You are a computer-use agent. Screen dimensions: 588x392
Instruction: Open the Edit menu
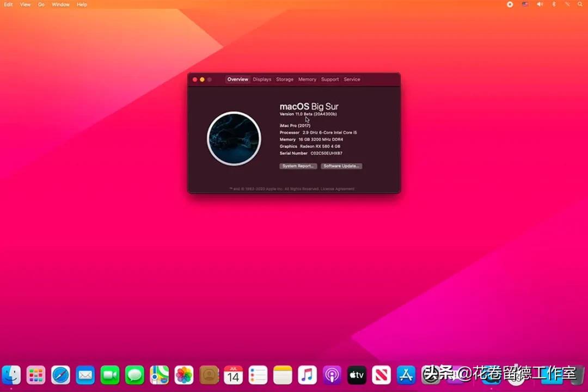(8, 4)
